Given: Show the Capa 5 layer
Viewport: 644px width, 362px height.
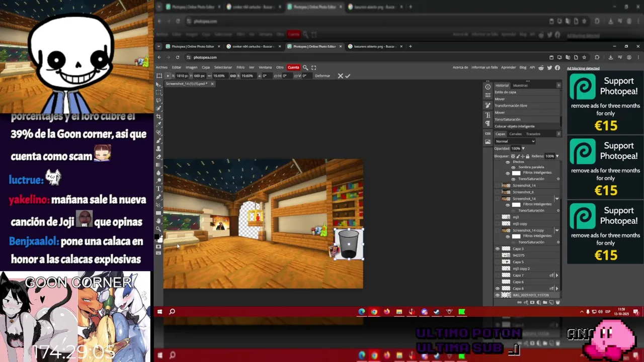Looking at the screenshot, I should pos(498,262).
